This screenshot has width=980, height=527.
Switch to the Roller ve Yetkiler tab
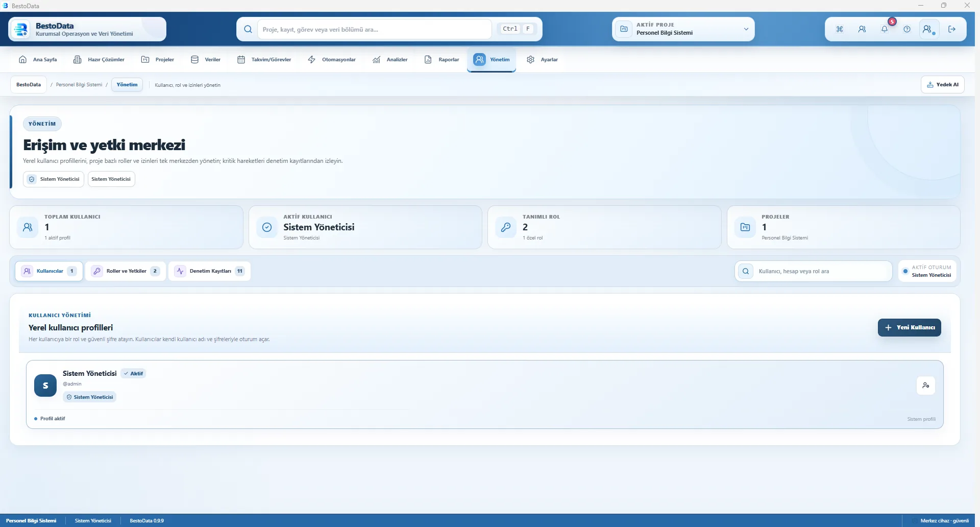point(126,271)
